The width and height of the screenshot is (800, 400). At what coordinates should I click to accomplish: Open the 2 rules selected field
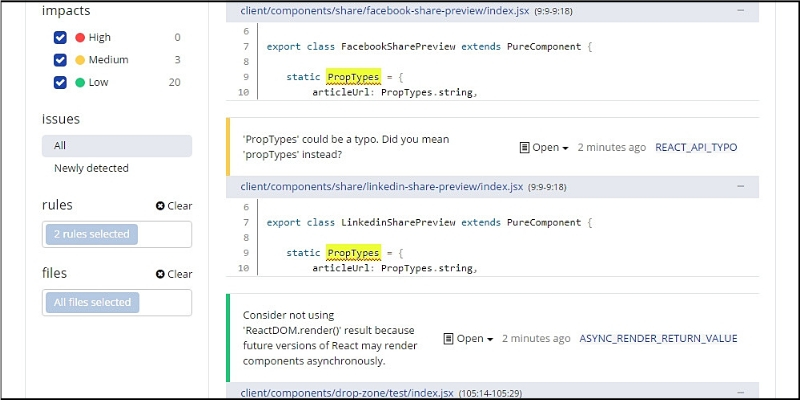click(x=117, y=234)
